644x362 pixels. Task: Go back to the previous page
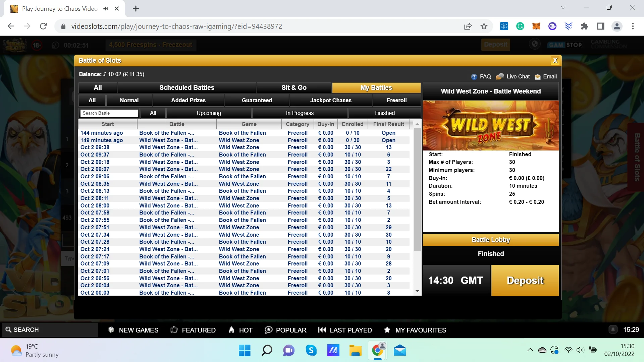point(11,26)
